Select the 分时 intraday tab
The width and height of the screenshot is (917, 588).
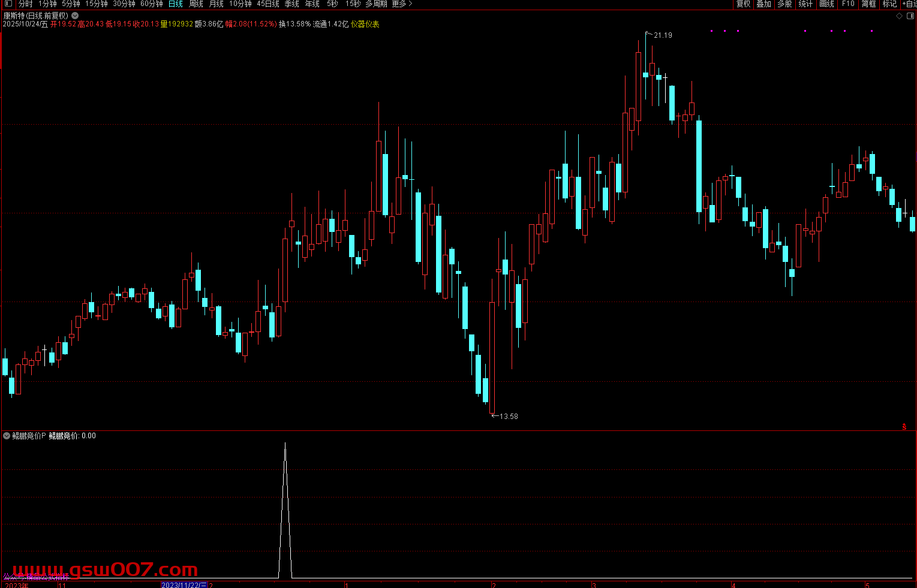coord(26,4)
